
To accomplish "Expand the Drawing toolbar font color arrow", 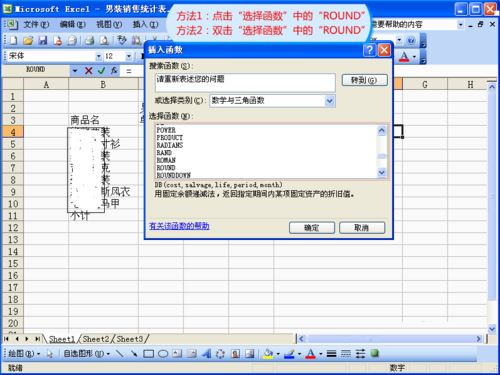I will click(320, 354).
